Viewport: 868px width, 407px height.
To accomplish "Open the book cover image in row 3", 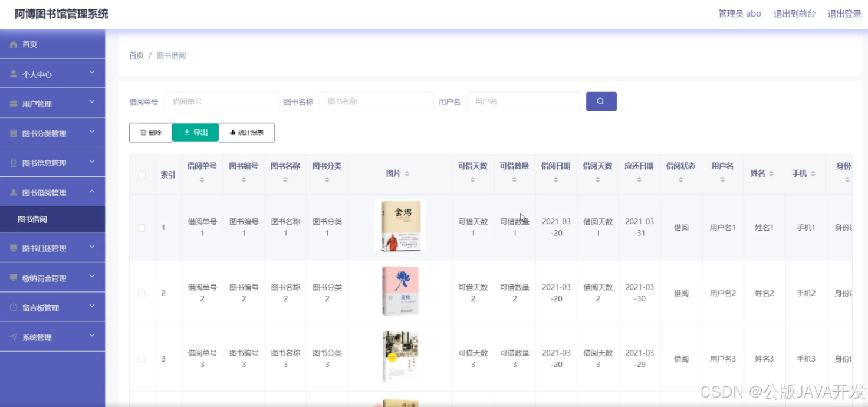I will coord(400,357).
